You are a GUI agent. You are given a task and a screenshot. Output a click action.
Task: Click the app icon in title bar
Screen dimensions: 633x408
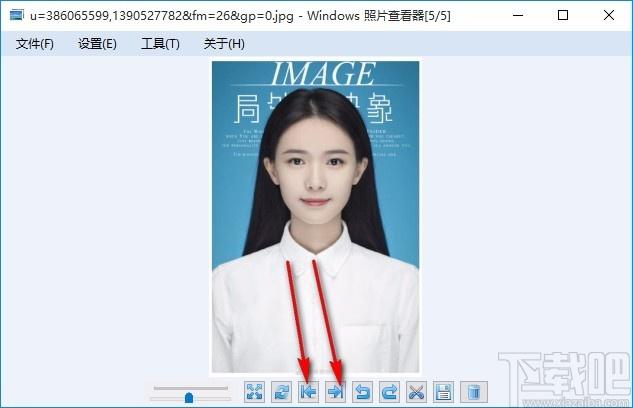coord(14,15)
